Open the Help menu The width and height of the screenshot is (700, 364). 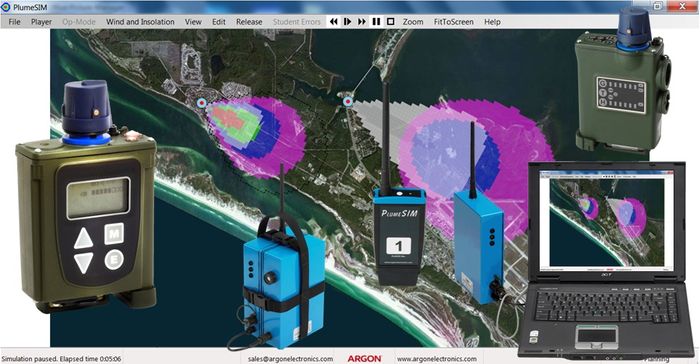coord(492,22)
